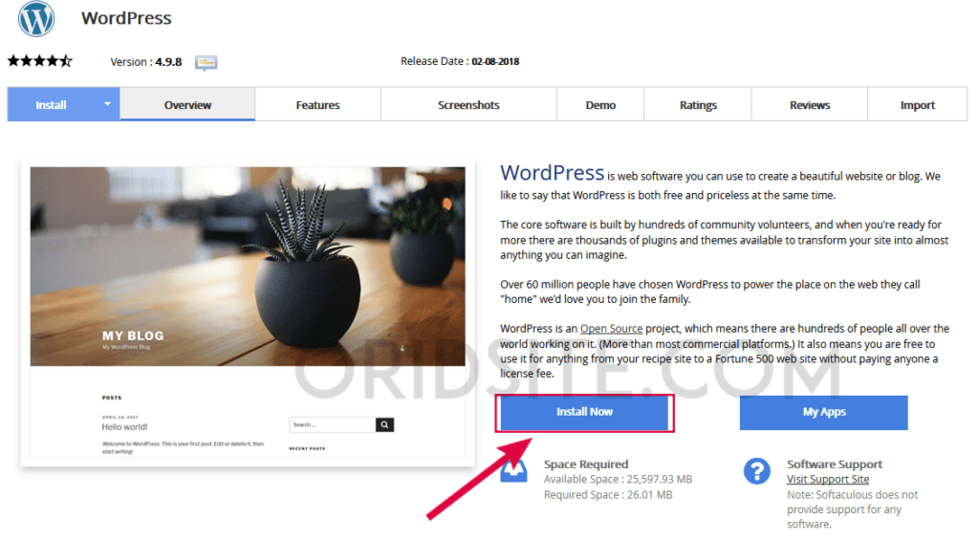This screenshot has width=979, height=560.
Task: Click the search magnifier in blog preview
Action: pyautogui.click(x=384, y=425)
